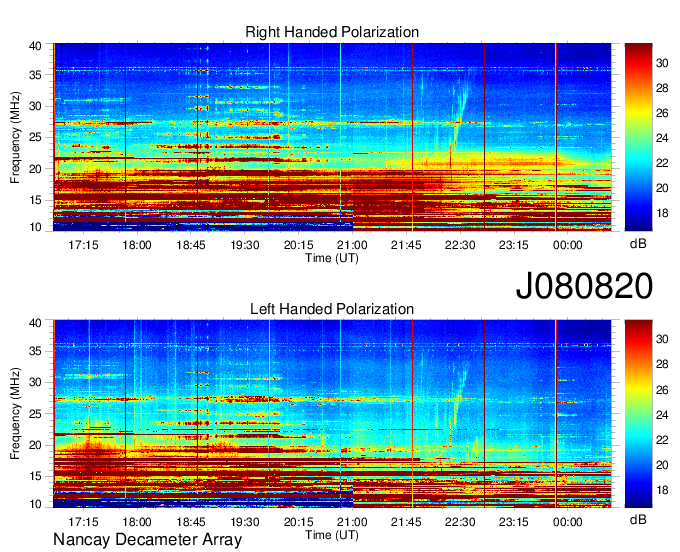Click "30" dB value on Right Handed color bar
680x552 pixels.
[x=662, y=63]
